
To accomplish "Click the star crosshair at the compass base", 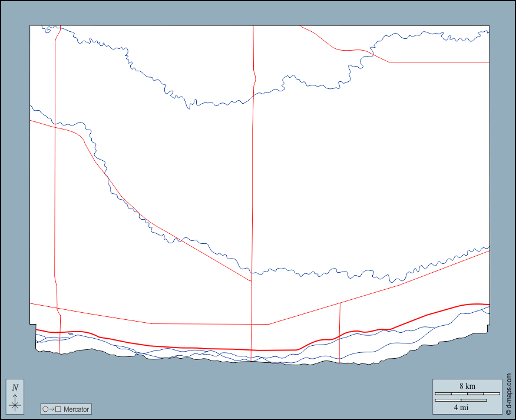I will (x=15, y=405).
